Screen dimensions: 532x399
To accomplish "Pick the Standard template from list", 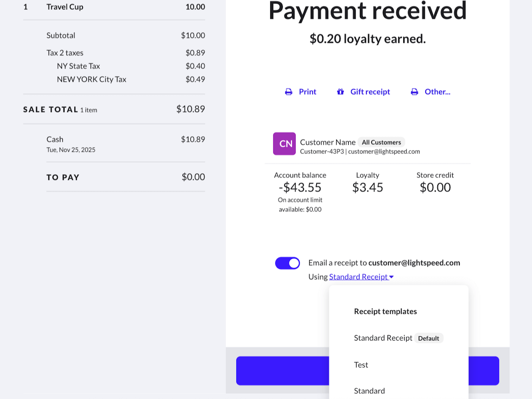I will coord(369,391).
